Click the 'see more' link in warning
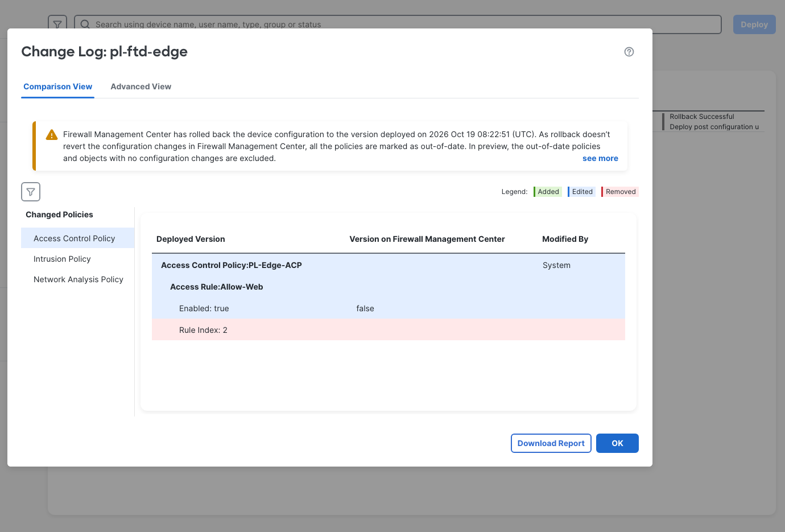This screenshot has height=532, width=785. pos(600,158)
